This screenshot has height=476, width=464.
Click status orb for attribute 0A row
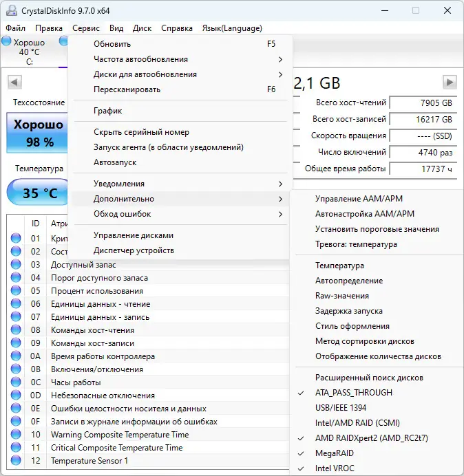(x=16, y=356)
